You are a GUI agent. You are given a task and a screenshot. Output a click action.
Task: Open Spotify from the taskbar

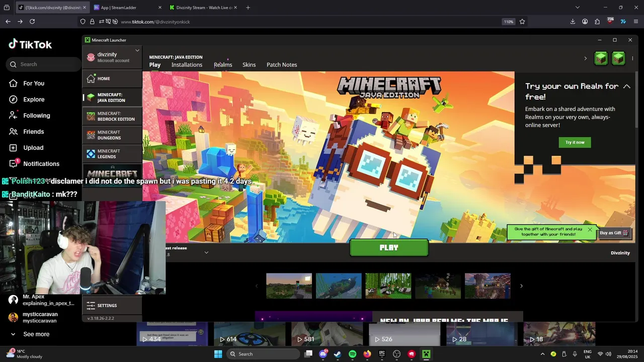coord(352,354)
